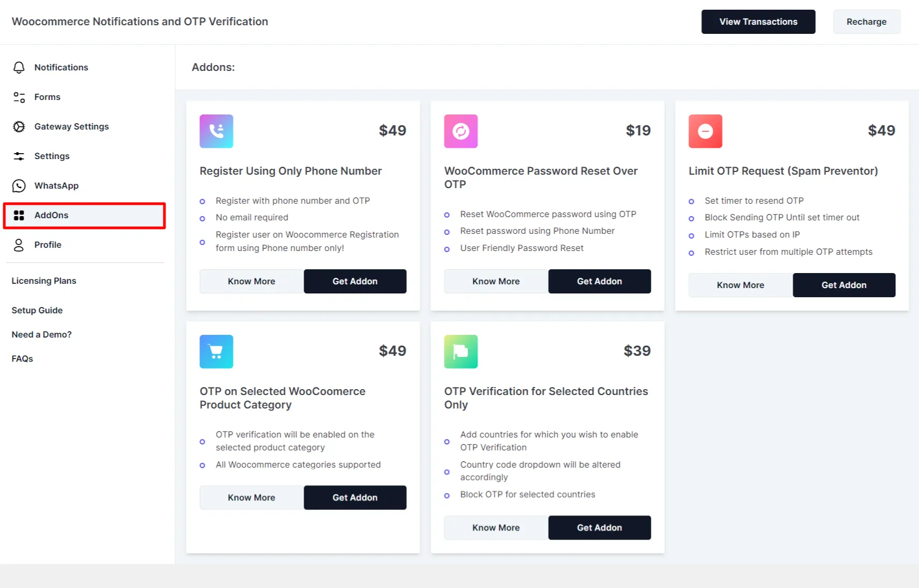This screenshot has height=588, width=919.
Task: Click the Settings sliders icon
Action: (x=19, y=156)
